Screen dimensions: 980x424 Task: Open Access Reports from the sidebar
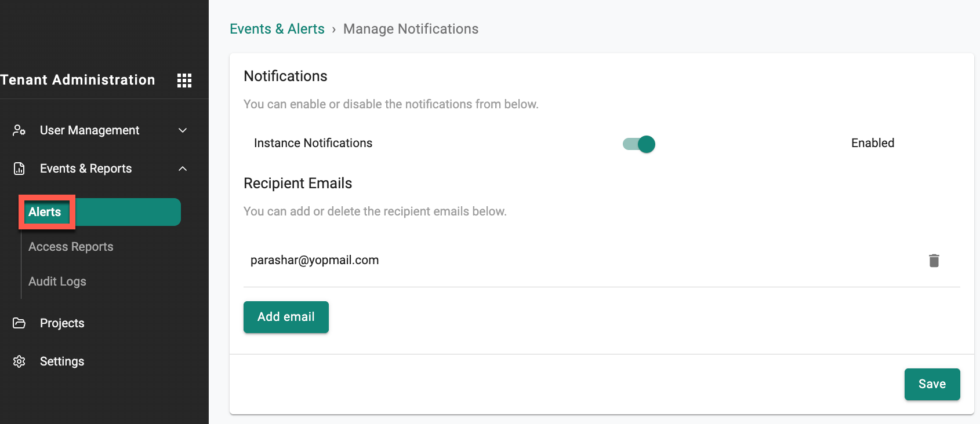coord(71,247)
